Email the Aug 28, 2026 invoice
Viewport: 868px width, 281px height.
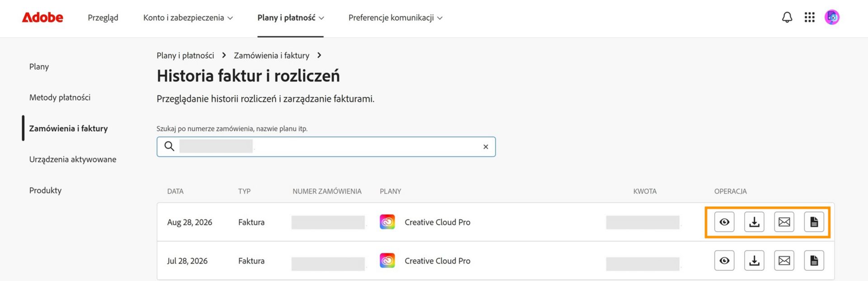coord(784,222)
